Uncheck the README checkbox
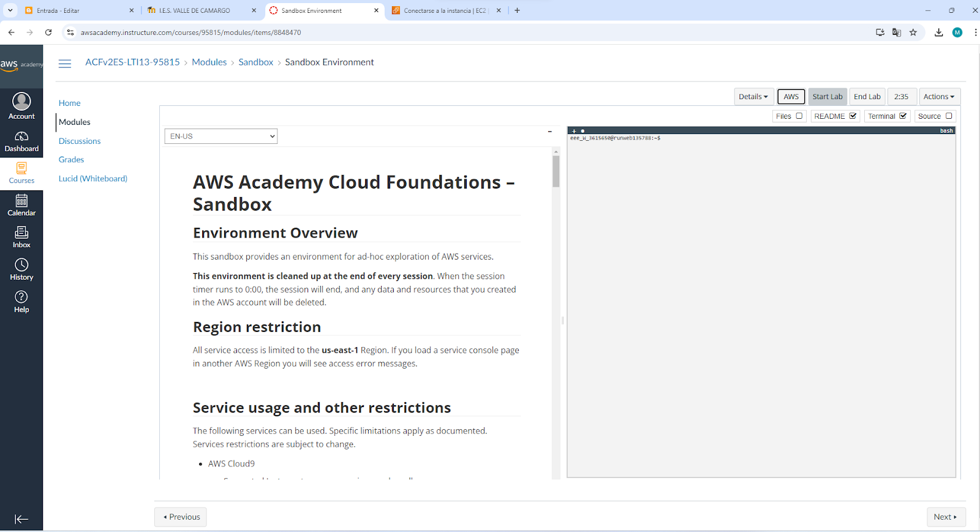Viewport: 980px width, 532px height. 853,116
